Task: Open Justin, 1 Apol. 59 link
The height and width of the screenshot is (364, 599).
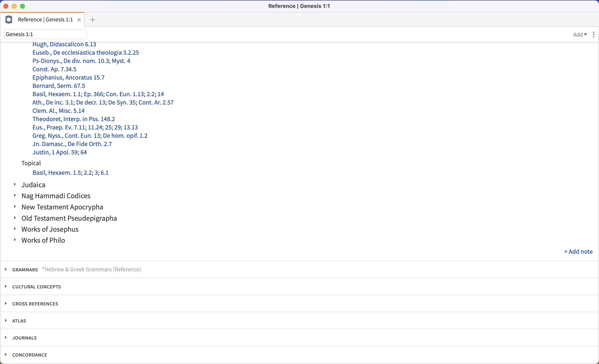Action: tap(55, 152)
